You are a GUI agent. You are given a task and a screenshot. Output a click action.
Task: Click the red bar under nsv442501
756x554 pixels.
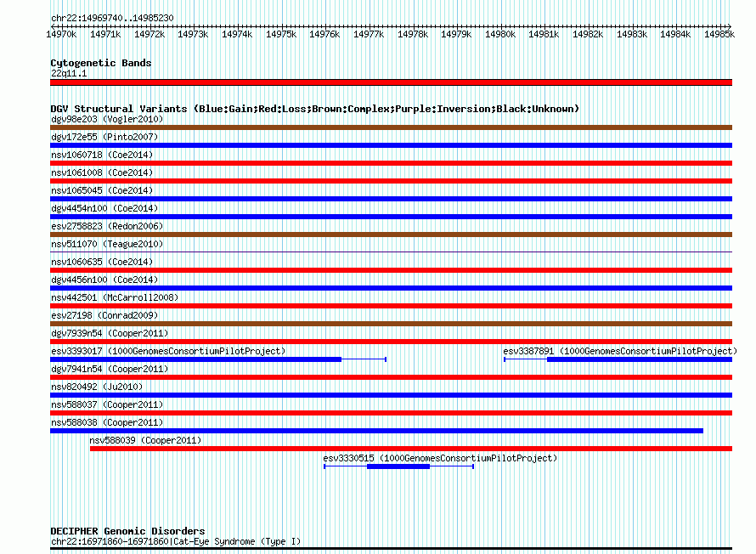click(x=391, y=306)
